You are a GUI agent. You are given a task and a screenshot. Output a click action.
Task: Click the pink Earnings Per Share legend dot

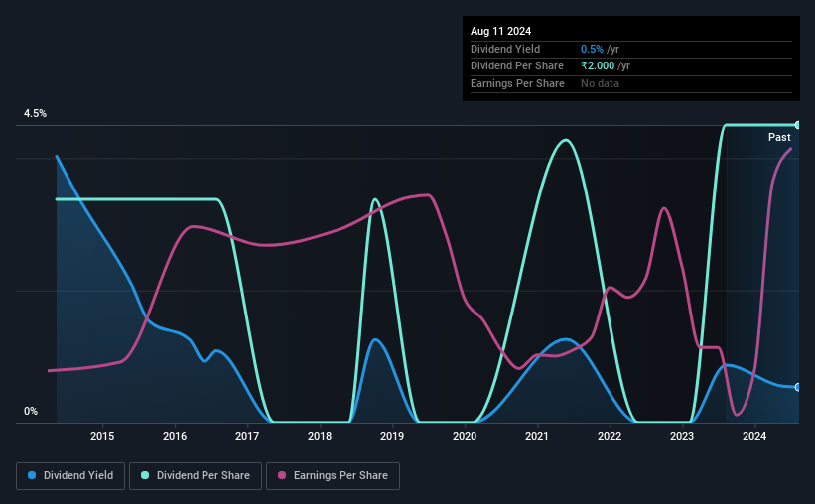pyautogui.click(x=282, y=475)
